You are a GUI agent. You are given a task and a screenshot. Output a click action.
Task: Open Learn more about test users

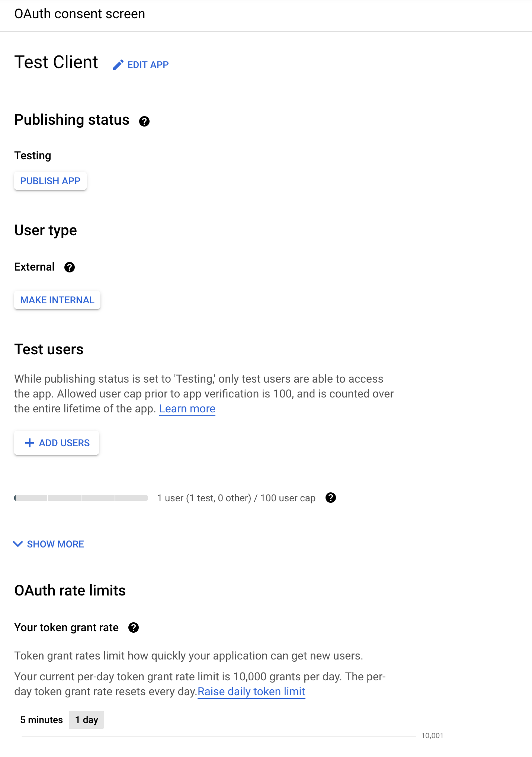(x=187, y=409)
